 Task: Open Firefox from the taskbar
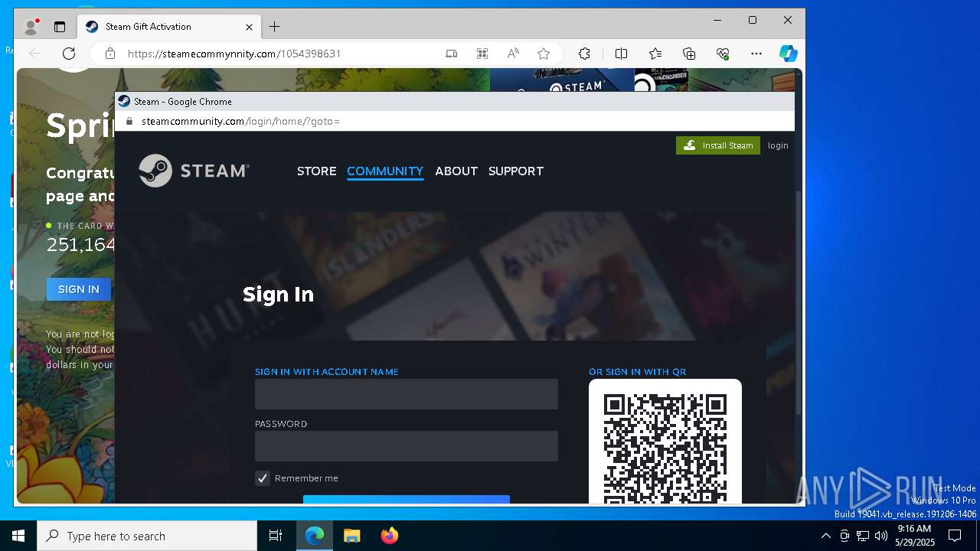point(389,536)
